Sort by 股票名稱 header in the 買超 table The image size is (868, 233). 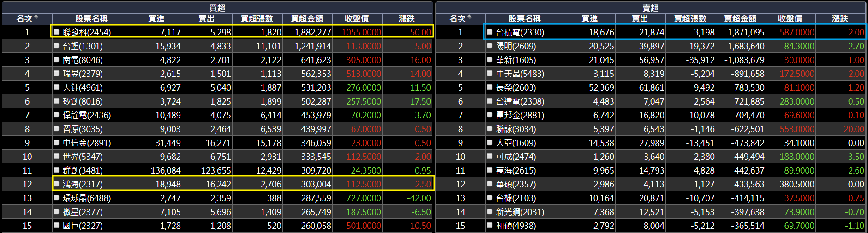point(91,18)
